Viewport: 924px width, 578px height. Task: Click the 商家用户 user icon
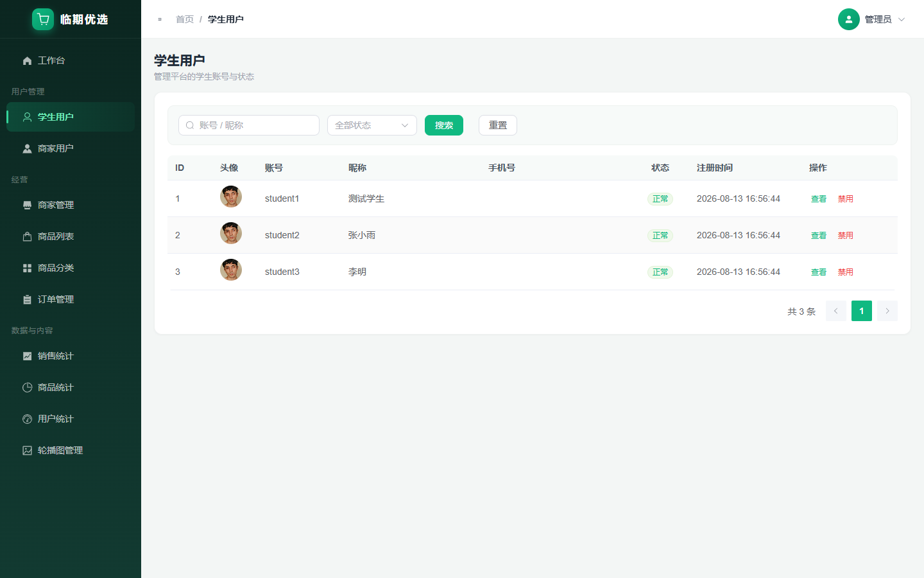coord(27,148)
